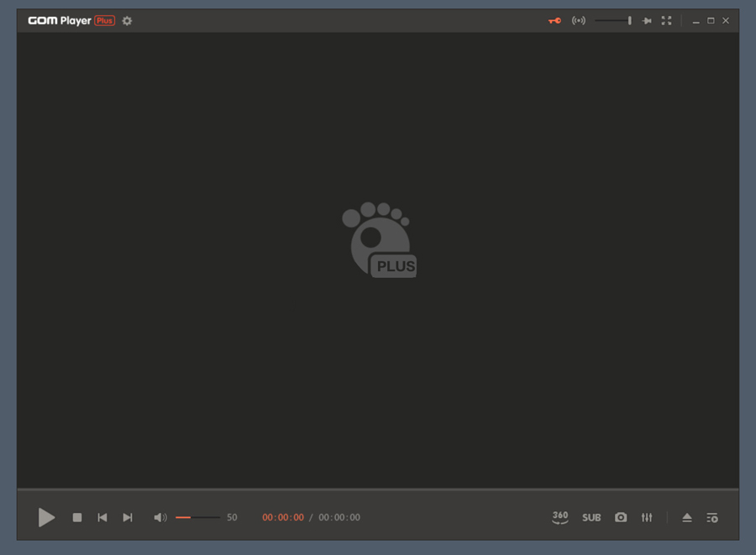Open the GOM Player Plus logo menu
Image resolution: width=756 pixels, height=555 pixels.
(71, 21)
